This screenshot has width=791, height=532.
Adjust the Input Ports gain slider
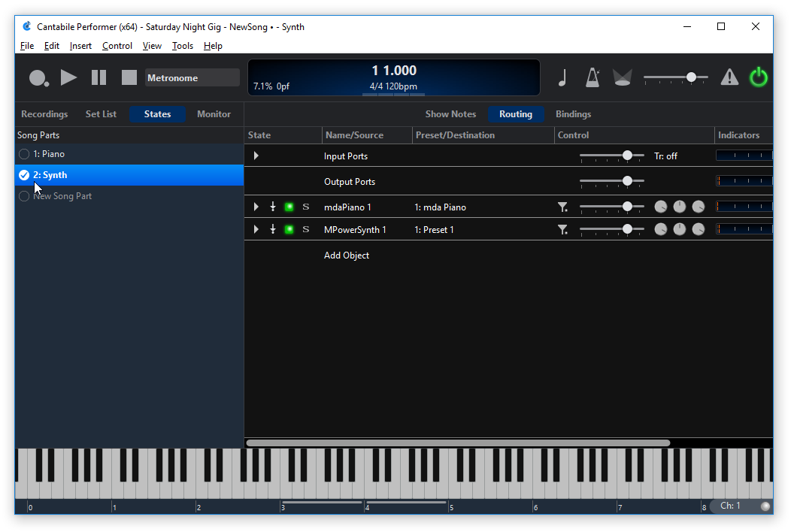point(611,156)
